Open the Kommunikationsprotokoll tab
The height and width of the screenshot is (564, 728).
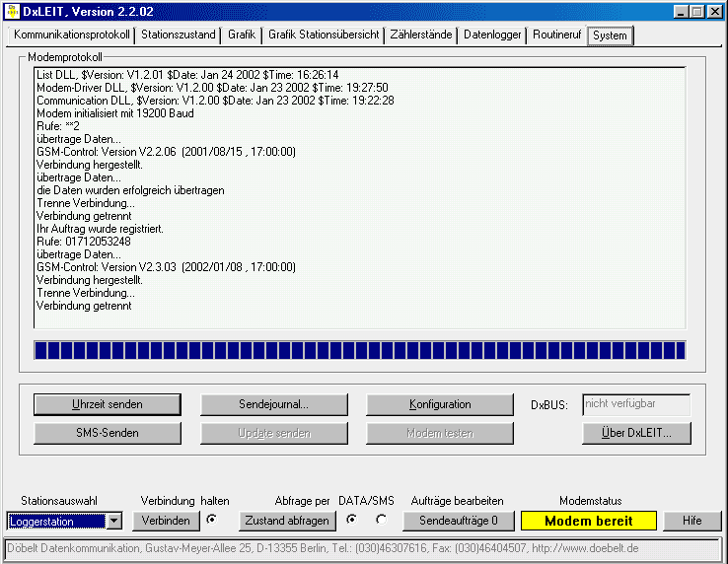71,35
